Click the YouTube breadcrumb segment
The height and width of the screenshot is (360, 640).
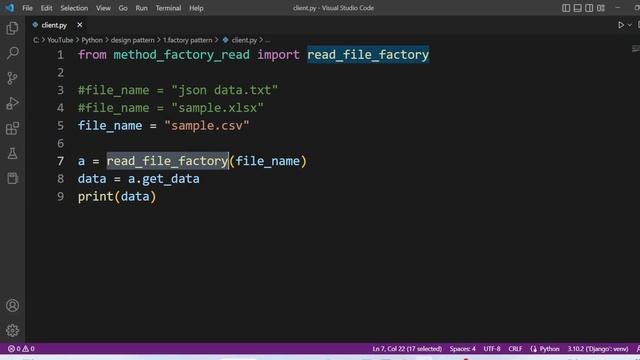coord(60,40)
